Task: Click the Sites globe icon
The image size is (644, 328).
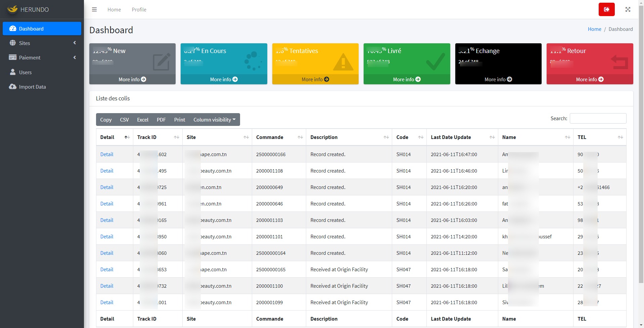Action: click(13, 43)
